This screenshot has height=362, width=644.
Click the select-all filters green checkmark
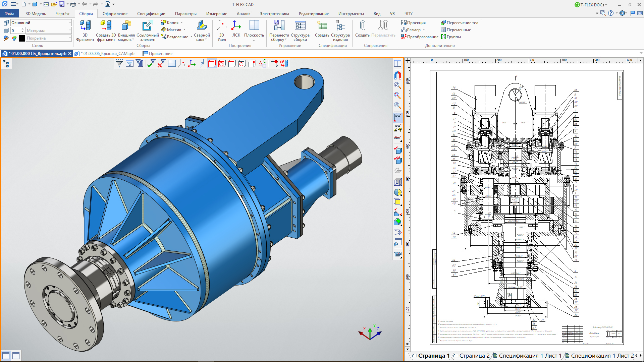click(x=151, y=63)
